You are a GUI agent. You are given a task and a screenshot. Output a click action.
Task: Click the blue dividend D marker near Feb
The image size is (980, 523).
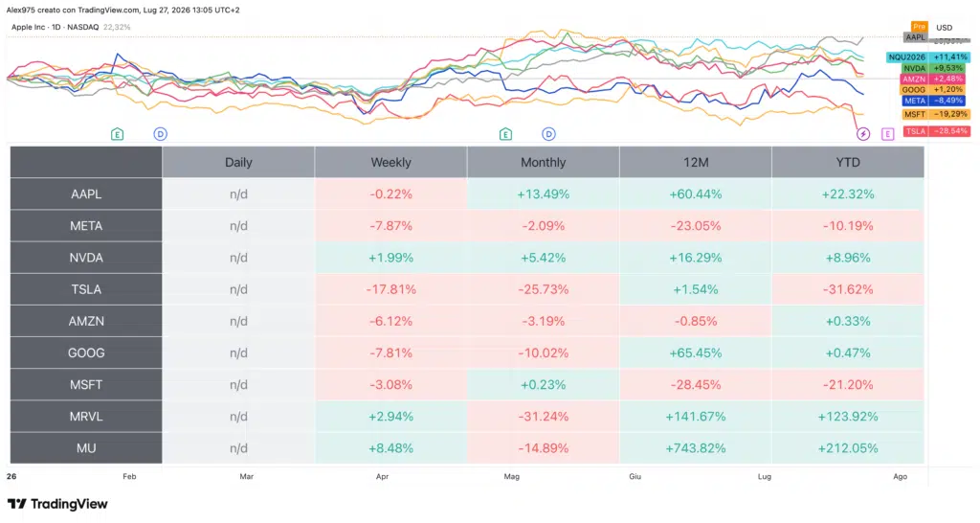160,134
